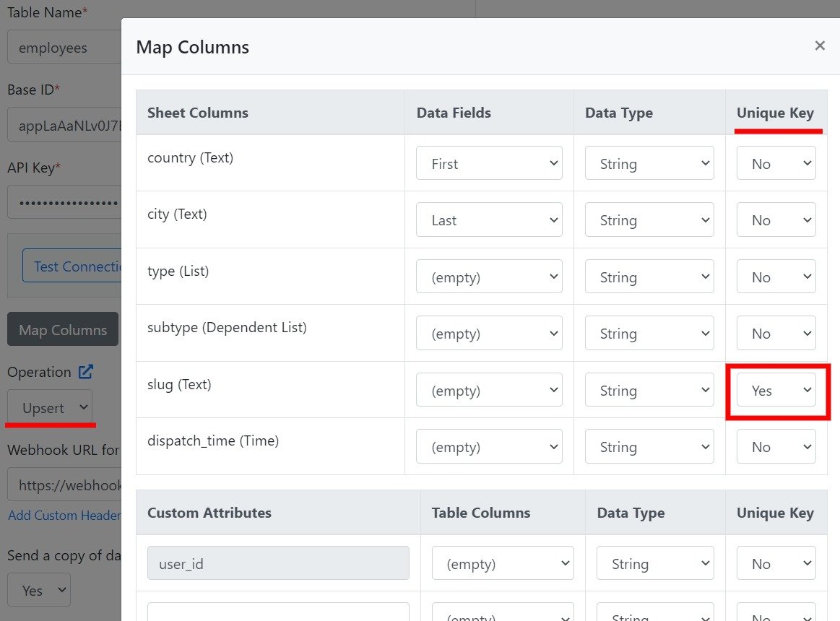Image resolution: width=840 pixels, height=621 pixels.
Task: Open Unique Key dropdown for city row
Action: 776,220
